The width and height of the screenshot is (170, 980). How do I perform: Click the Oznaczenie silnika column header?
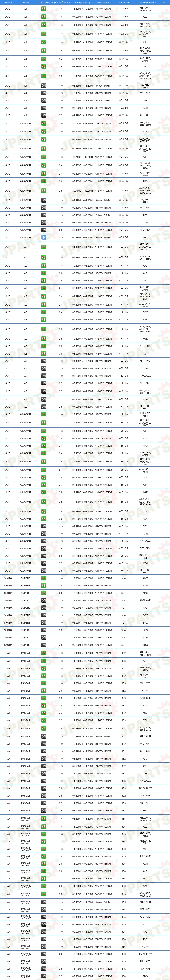(145, 2)
